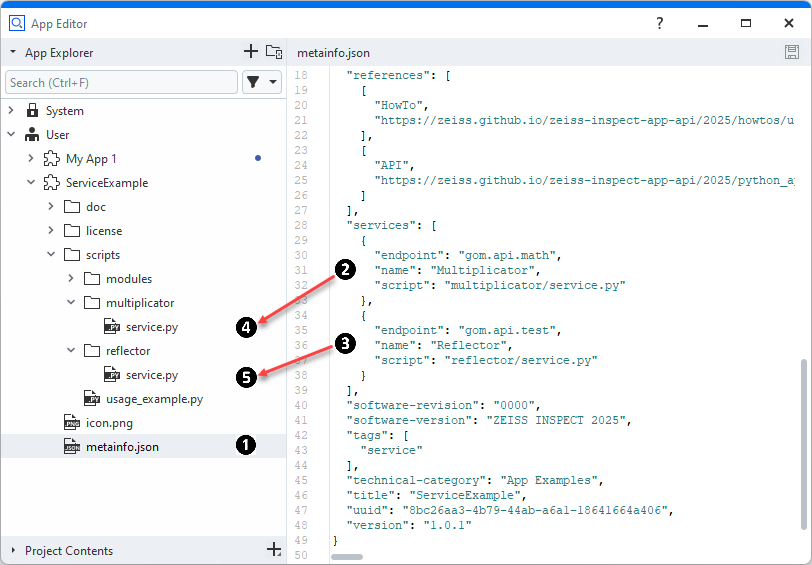Click the filter funnel icon
The image size is (812, 565).
point(253,82)
